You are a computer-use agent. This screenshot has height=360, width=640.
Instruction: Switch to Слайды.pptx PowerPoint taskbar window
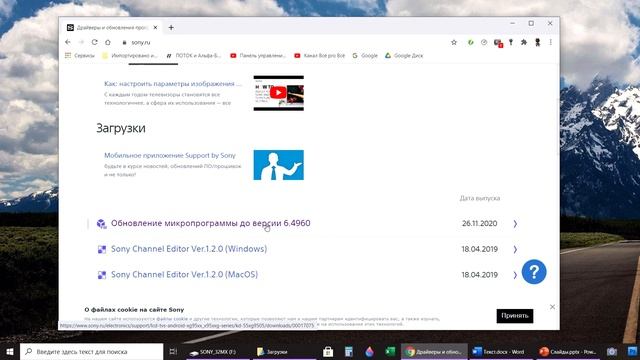click(x=568, y=352)
